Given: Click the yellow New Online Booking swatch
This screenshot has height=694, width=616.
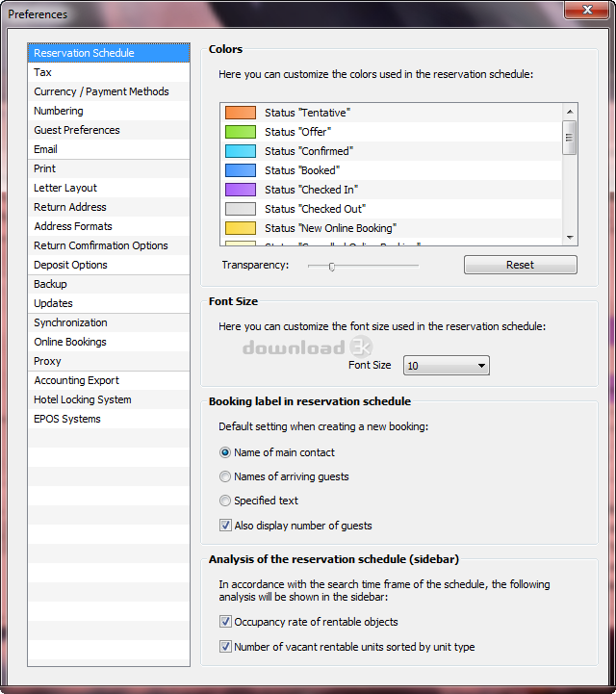Looking at the screenshot, I should click(x=241, y=228).
